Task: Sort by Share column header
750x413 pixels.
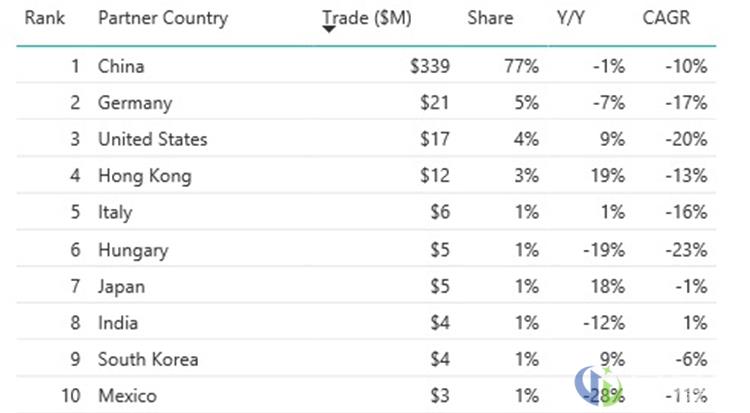Action: coord(490,18)
